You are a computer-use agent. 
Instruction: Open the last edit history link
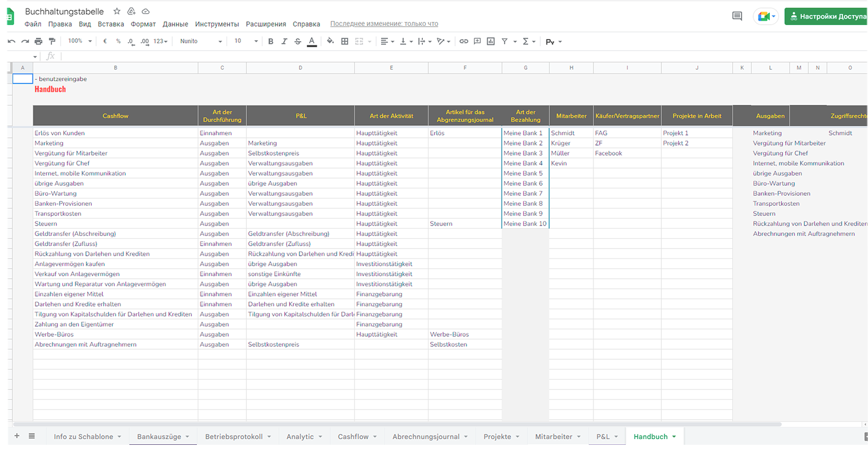(x=384, y=24)
